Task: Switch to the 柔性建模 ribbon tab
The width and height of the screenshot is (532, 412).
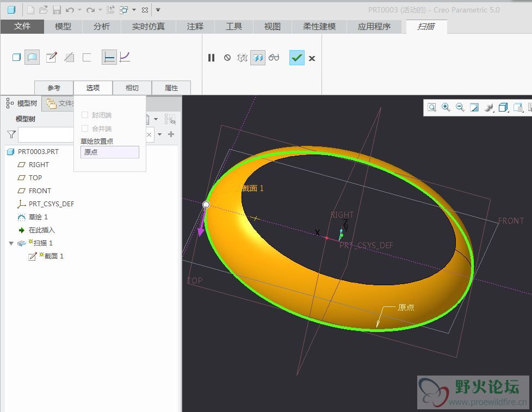Action: [x=319, y=27]
